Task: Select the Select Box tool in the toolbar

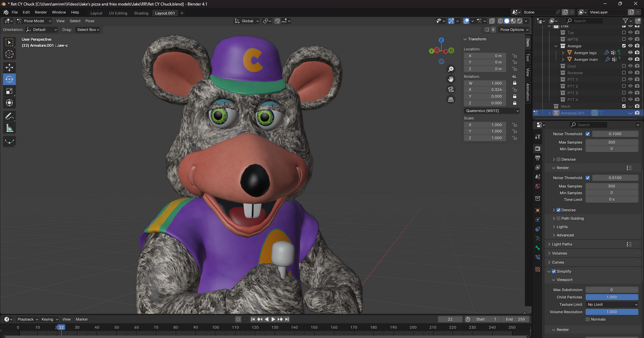Action: [x=10, y=42]
